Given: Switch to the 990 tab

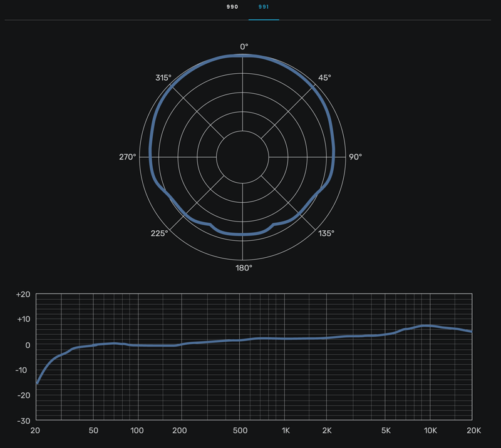Looking at the screenshot, I should 232,6.
